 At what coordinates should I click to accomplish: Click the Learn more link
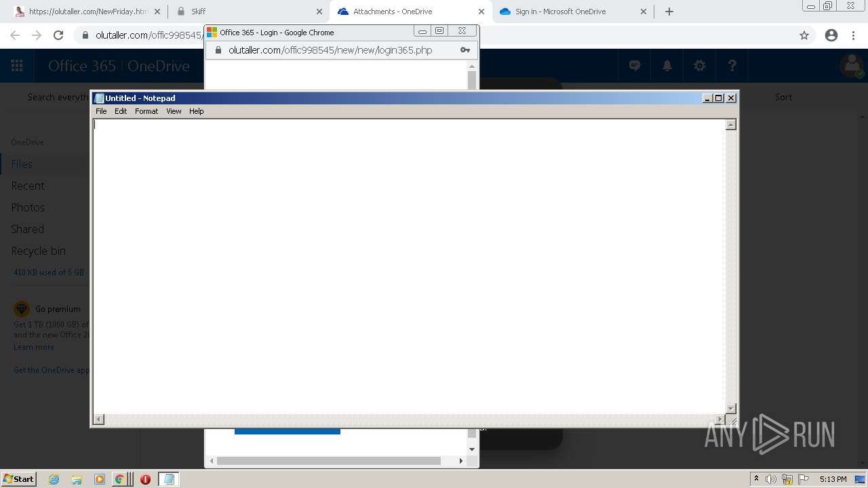(x=34, y=347)
